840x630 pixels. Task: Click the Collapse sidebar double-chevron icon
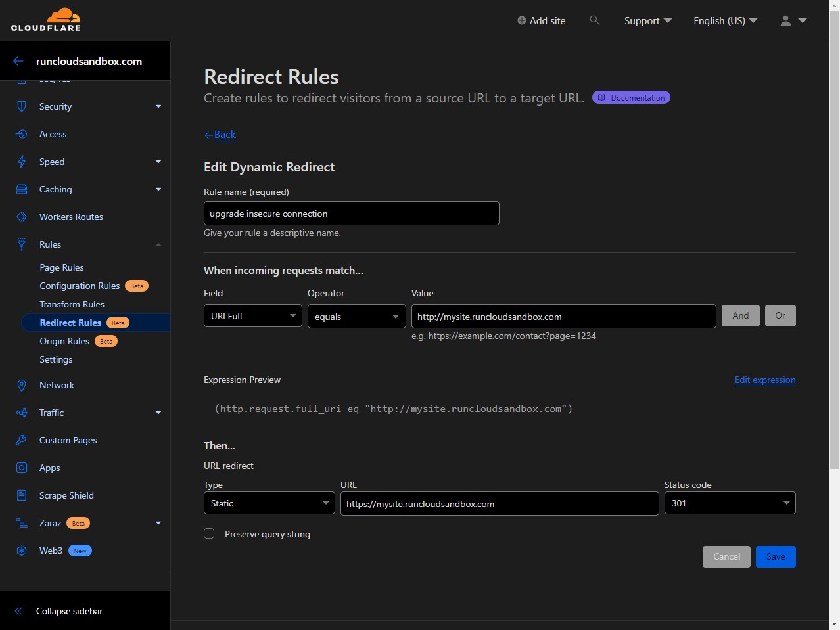pyautogui.click(x=18, y=611)
